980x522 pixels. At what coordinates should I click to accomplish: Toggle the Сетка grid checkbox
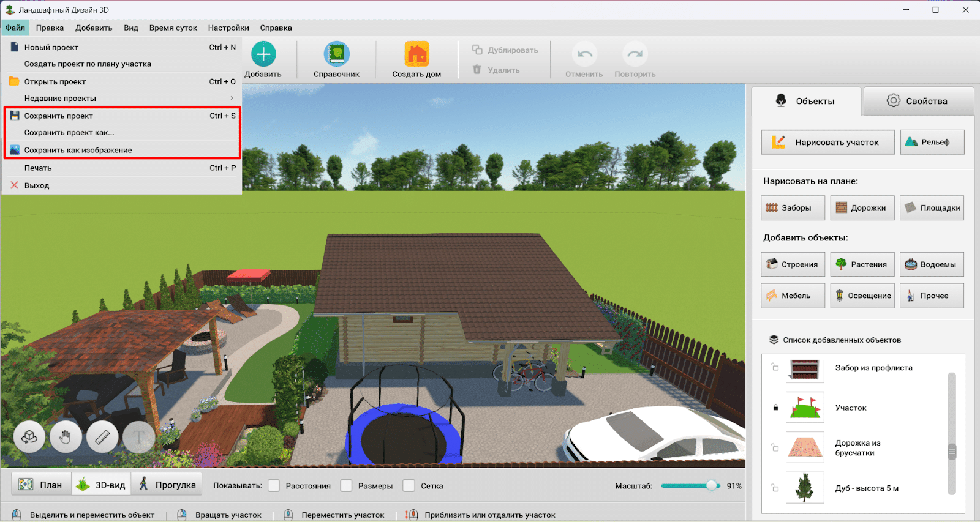(409, 486)
